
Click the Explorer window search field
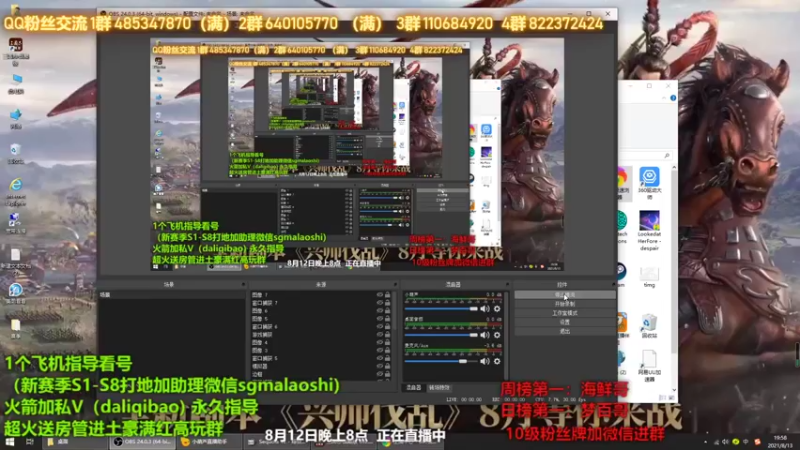click(645, 155)
